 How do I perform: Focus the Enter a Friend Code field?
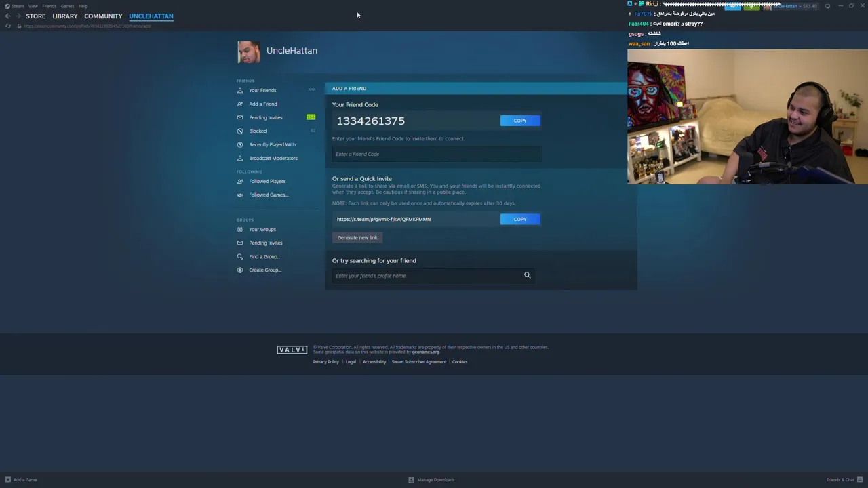(437, 154)
